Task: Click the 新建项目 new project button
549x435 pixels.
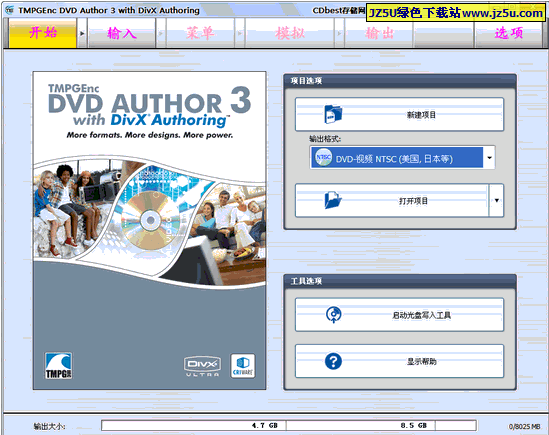Action: click(x=399, y=115)
